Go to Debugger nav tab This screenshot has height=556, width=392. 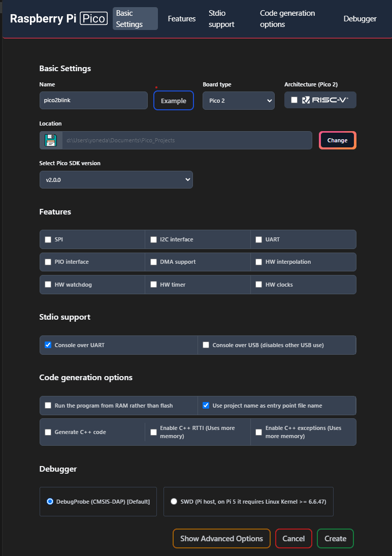[x=360, y=18]
